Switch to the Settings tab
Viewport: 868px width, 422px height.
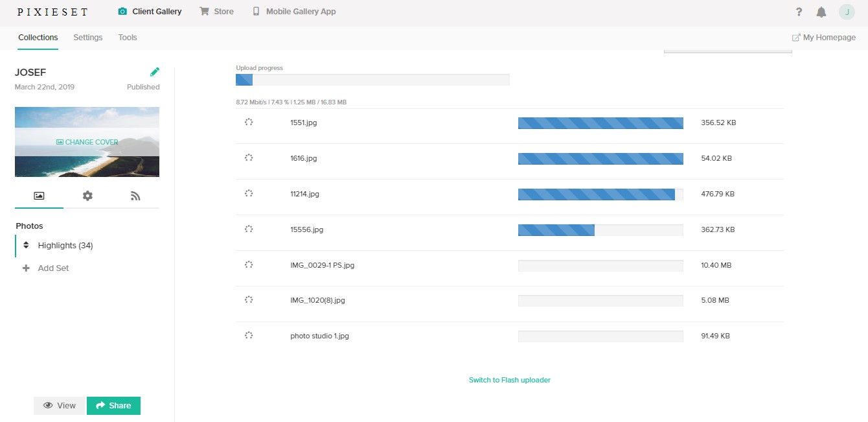point(88,38)
